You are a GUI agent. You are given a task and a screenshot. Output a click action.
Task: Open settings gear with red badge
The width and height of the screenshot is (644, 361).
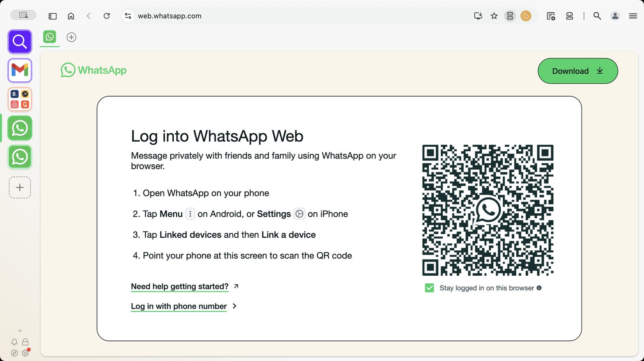click(25, 353)
